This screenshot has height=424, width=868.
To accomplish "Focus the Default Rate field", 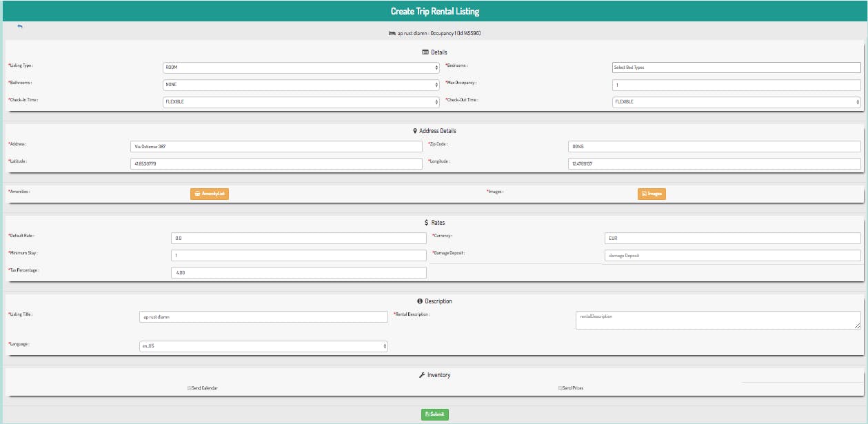I will tap(299, 238).
